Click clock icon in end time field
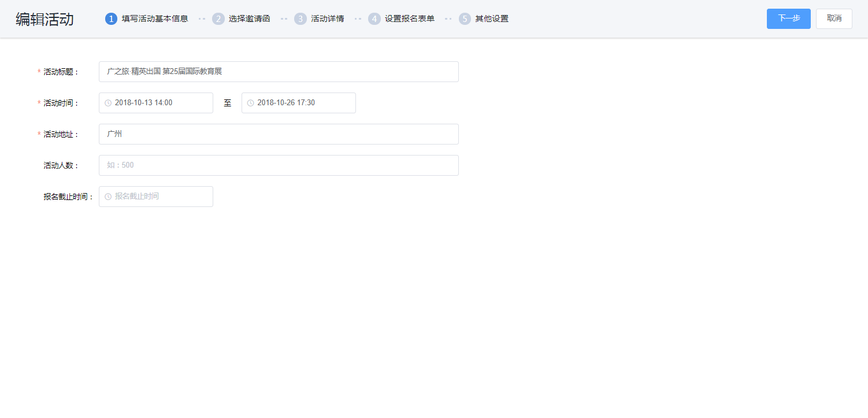 (251, 103)
